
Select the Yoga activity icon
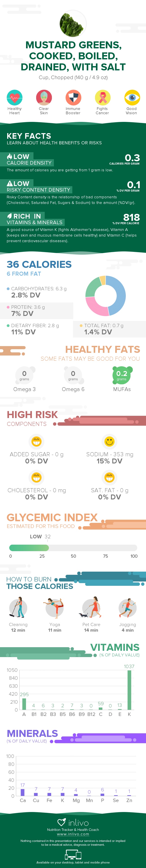(x=55, y=608)
